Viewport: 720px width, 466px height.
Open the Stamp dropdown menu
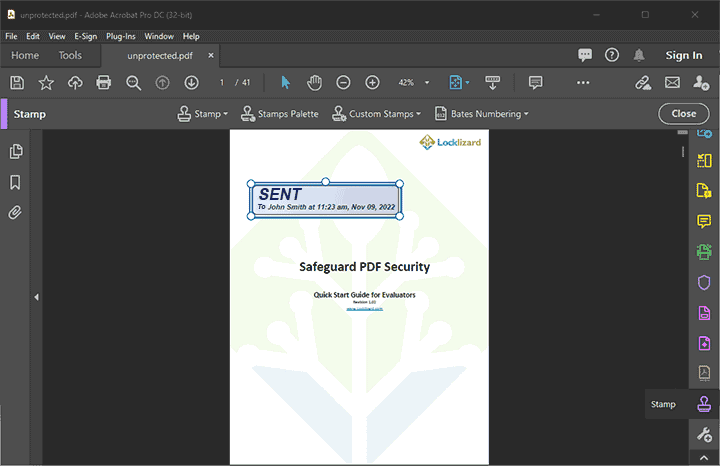pos(202,114)
